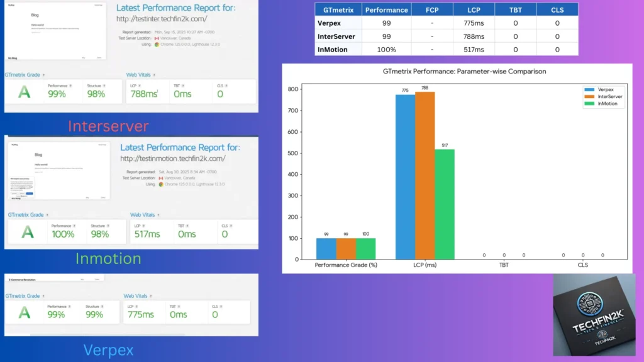Screen dimensions: 644x362
Task: Click help icon beside GTmetrix Grade in Inmotion report
Action: [47, 215]
